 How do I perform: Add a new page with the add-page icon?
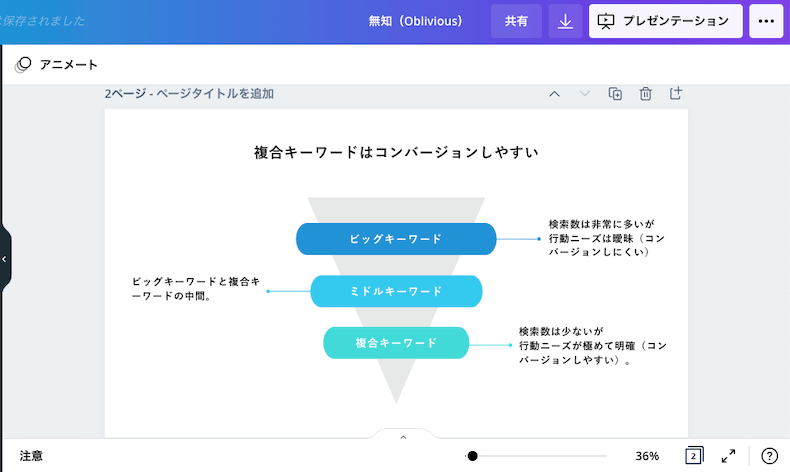tap(676, 93)
